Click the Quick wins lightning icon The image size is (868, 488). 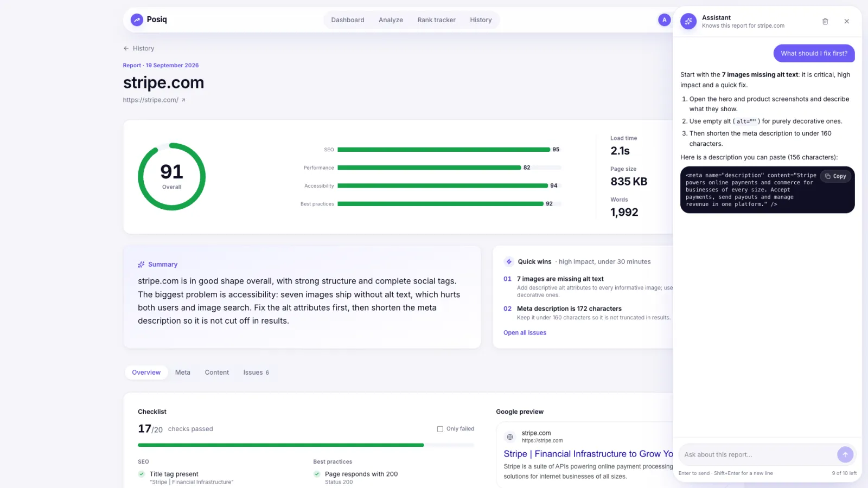[x=509, y=261]
